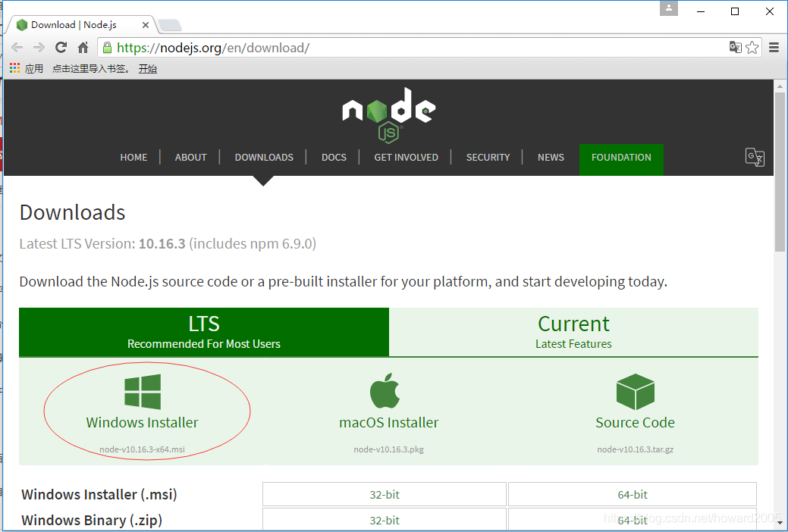The image size is (788, 532).
Task: Click the page vertical scrollbar thumb
Action: click(780, 171)
